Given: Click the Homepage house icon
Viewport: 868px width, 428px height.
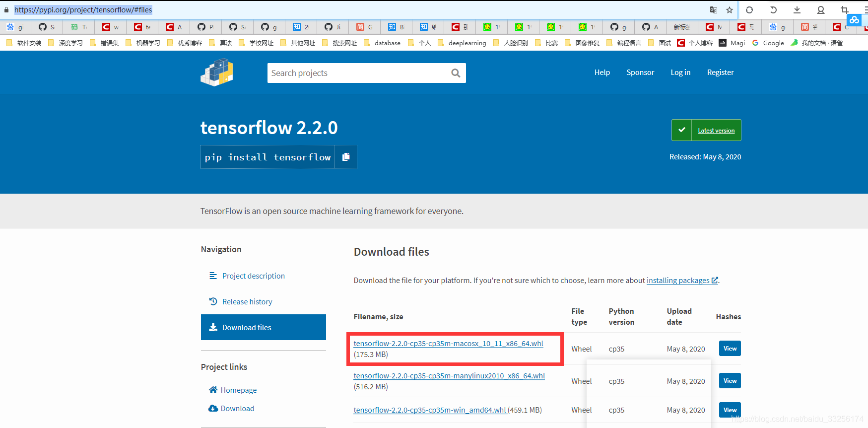Looking at the screenshot, I should [x=213, y=390].
